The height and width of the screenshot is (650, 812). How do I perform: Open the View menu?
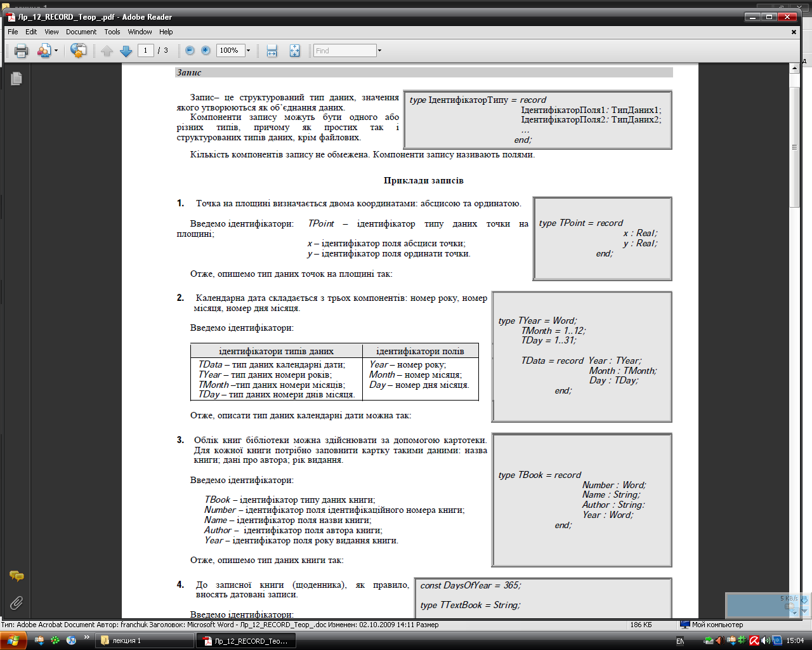pyautogui.click(x=51, y=32)
